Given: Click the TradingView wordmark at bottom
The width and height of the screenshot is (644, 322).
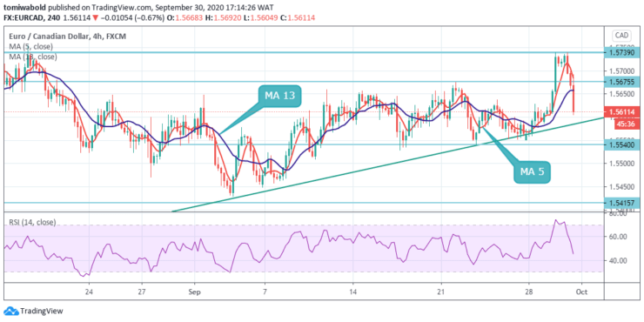Looking at the screenshot, I should tap(42, 311).
